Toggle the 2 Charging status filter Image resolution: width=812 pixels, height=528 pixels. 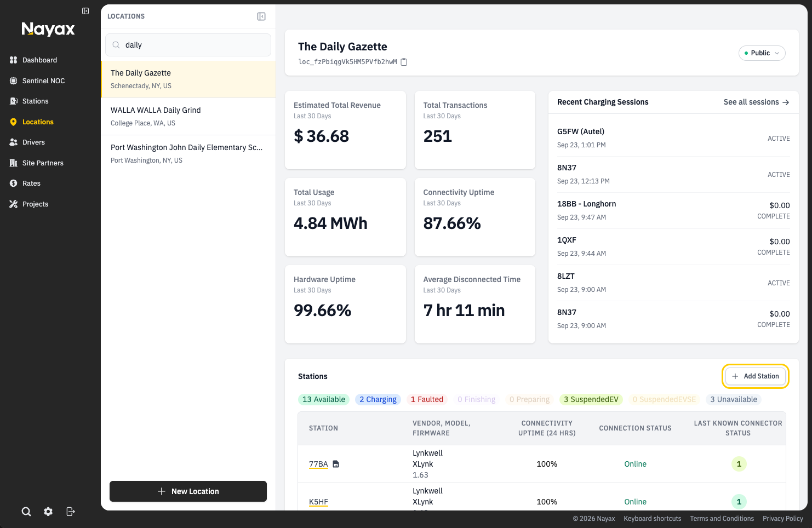378,399
